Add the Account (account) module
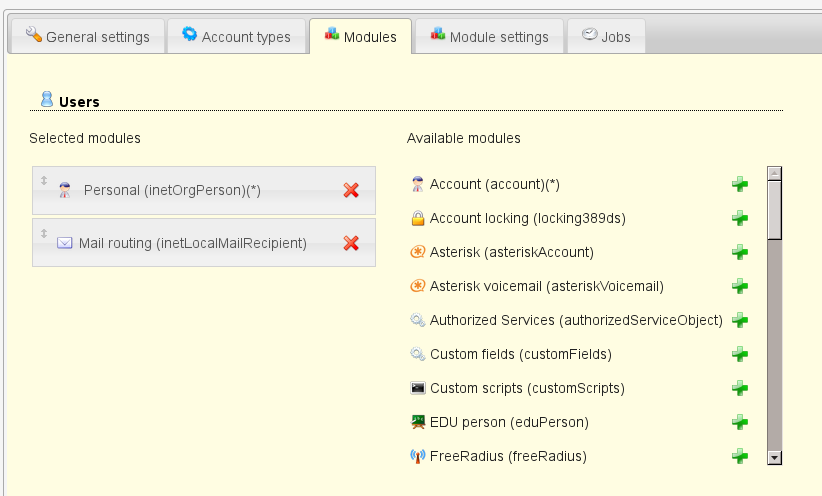The height and width of the screenshot is (496, 822). click(740, 184)
